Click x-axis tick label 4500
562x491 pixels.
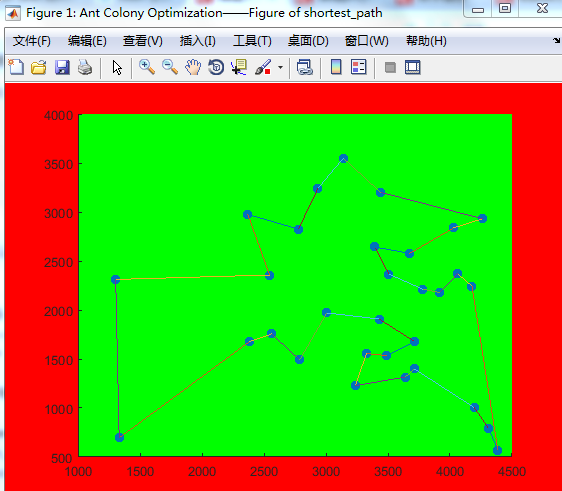pyautogui.click(x=512, y=471)
